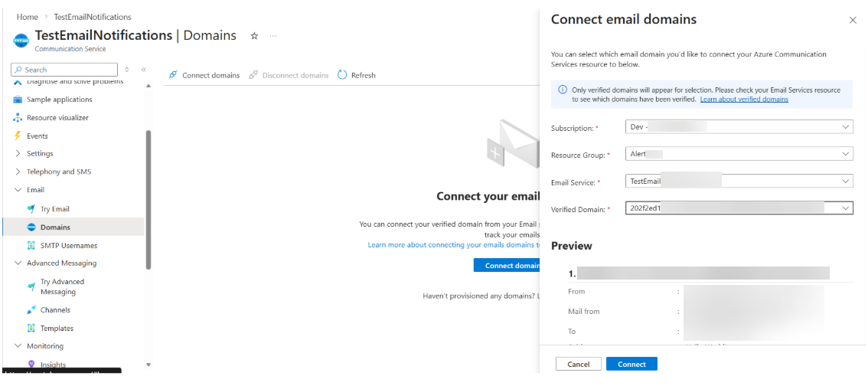The height and width of the screenshot is (386, 868).
Task: Click the Communication Service resource icon
Action: [x=21, y=40]
